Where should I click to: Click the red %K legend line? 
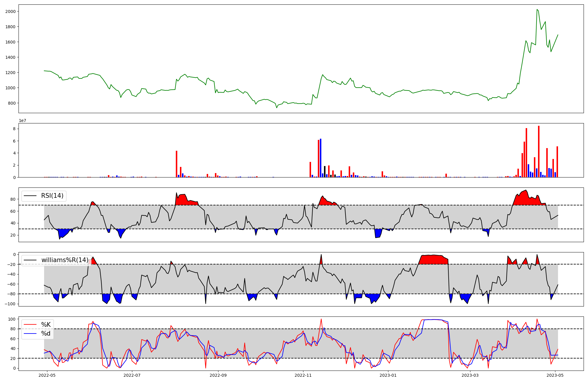pos(30,325)
